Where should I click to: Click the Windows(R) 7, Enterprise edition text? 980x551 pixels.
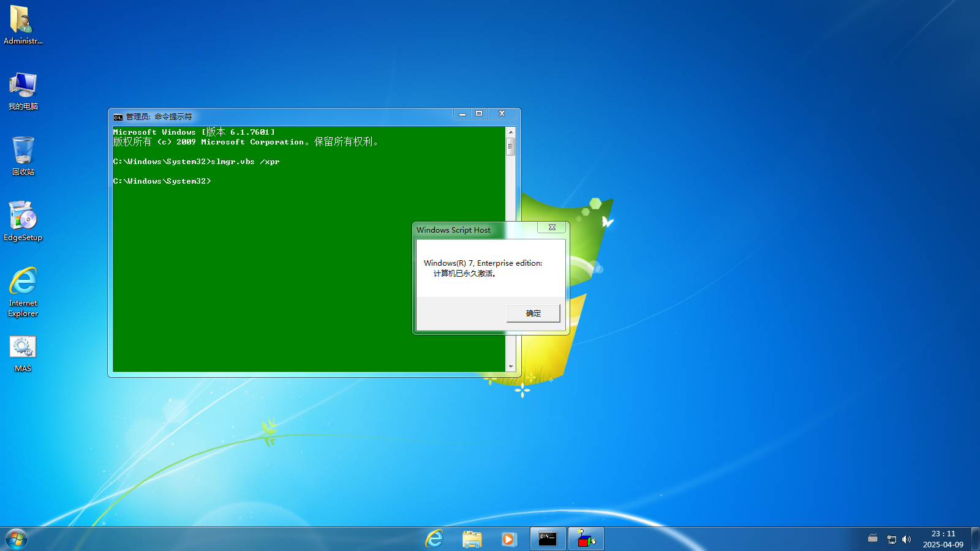[483, 263]
